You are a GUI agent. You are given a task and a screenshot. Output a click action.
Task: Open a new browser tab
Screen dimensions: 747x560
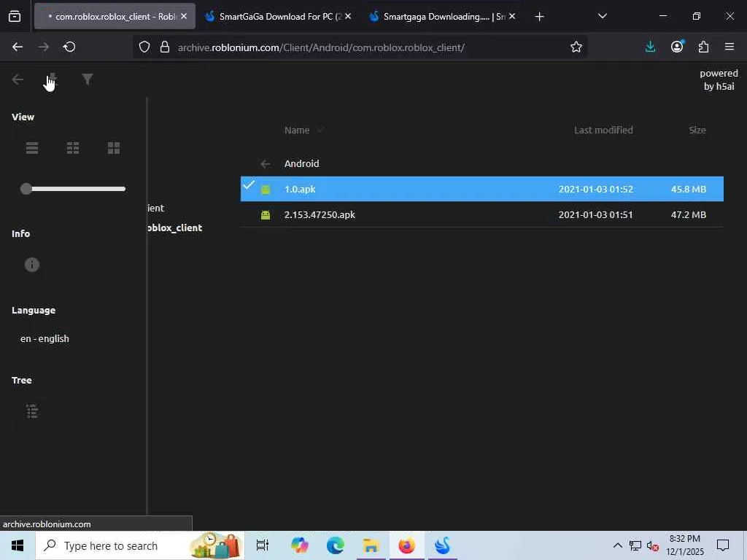click(539, 17)
